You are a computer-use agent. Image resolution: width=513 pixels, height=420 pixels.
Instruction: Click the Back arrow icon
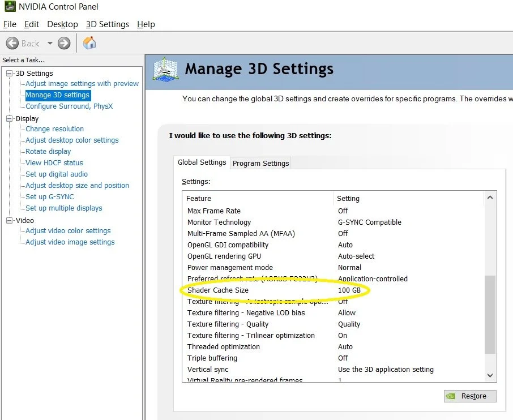coord(12,43)
